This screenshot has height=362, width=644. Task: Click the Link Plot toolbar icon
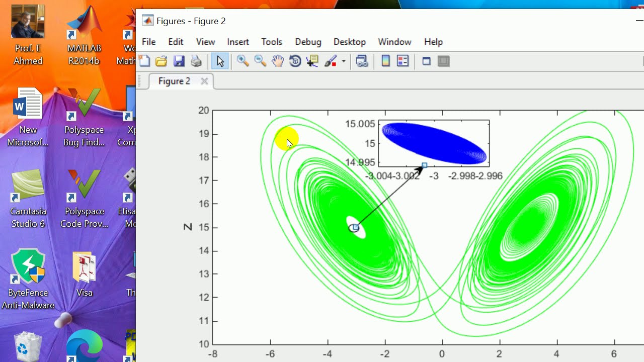(362, 61)
